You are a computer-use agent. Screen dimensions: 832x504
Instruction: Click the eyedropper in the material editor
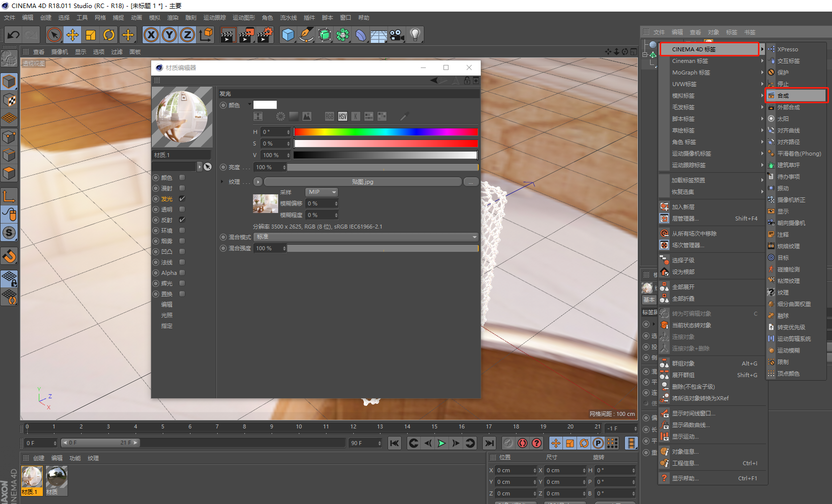click(404, 116)
